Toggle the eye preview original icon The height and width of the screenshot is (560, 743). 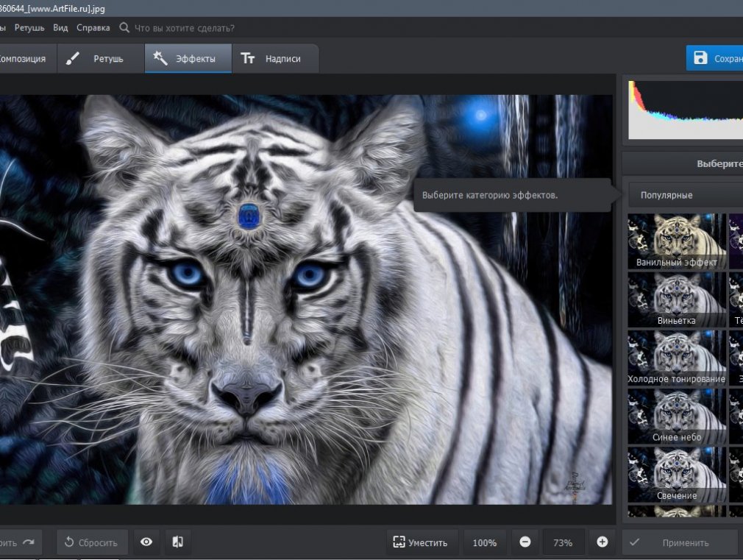coord(146,542)
